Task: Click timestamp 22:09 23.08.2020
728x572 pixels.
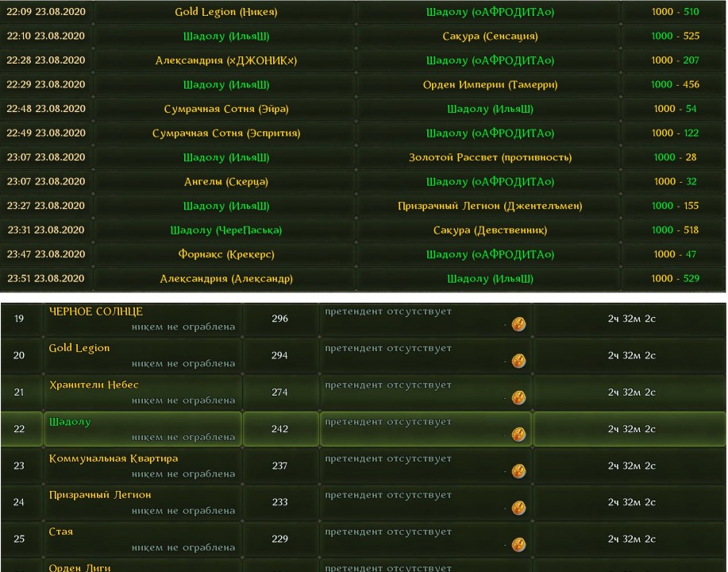Action: [x=46, y=12]
